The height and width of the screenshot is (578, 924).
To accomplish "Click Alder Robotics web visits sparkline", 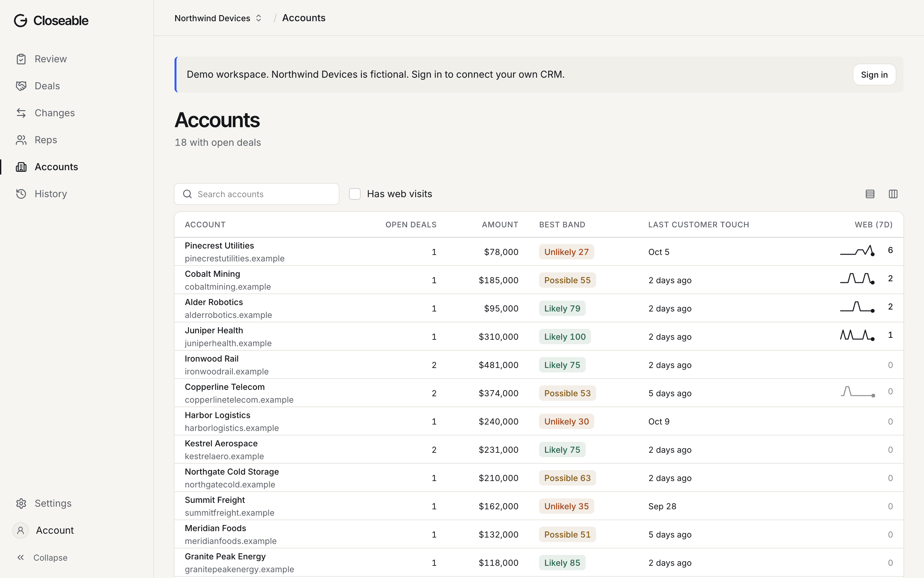I will [858, 307].
